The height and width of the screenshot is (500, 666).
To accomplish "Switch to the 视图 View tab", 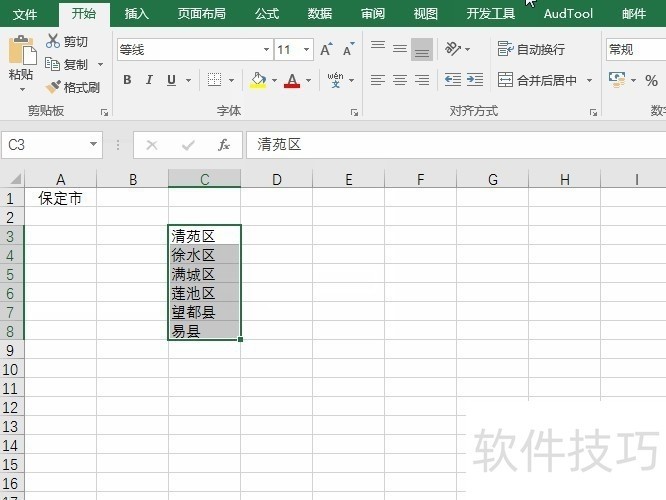I will point(426,14).
